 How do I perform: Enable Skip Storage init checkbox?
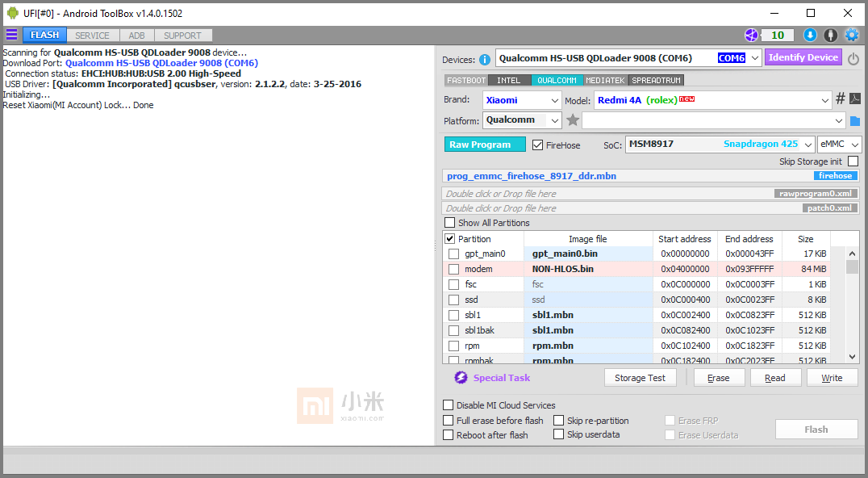coord(853,161)
